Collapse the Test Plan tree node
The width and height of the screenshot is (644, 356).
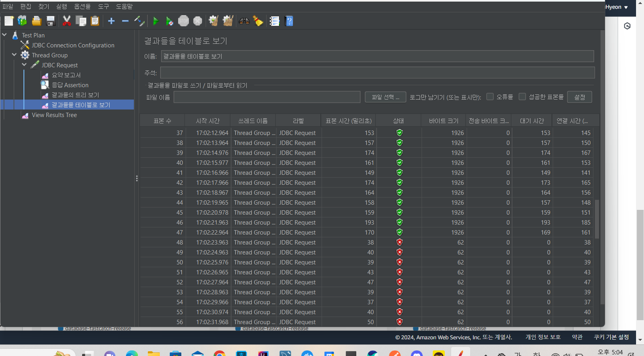(x=4, y=35)
